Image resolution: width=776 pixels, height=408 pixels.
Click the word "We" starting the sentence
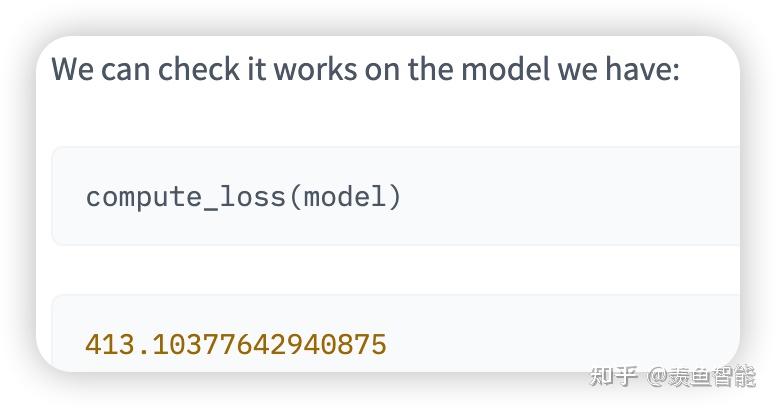pyautogui.click(x=72, y=68)
